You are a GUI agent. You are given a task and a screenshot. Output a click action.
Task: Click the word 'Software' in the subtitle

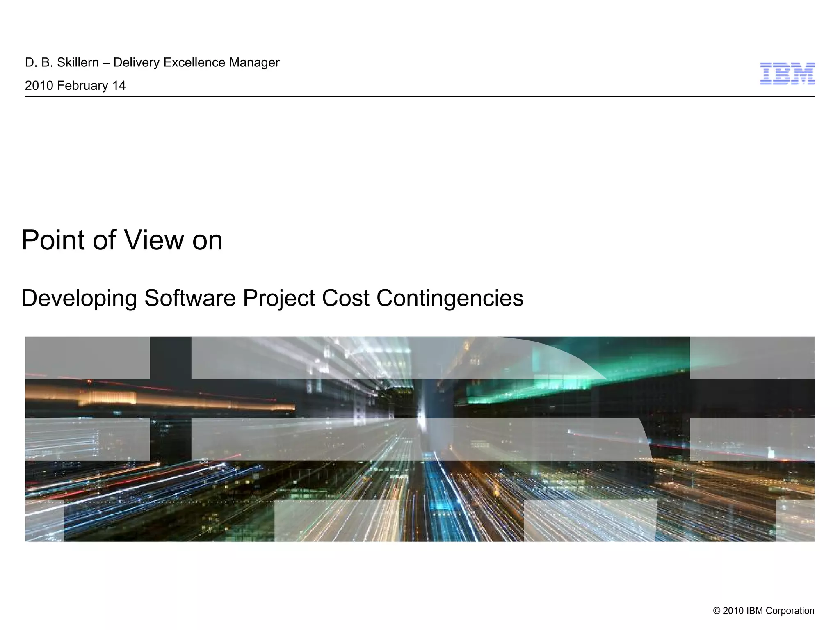pos(189,298)
